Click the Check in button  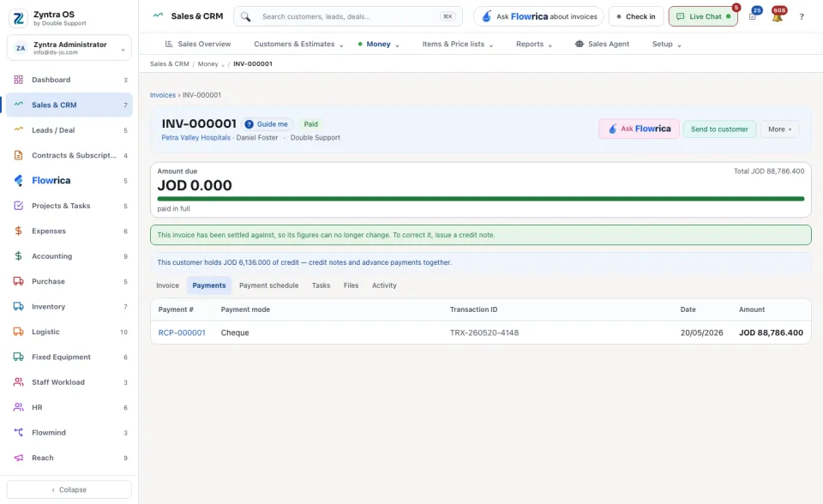636,16
